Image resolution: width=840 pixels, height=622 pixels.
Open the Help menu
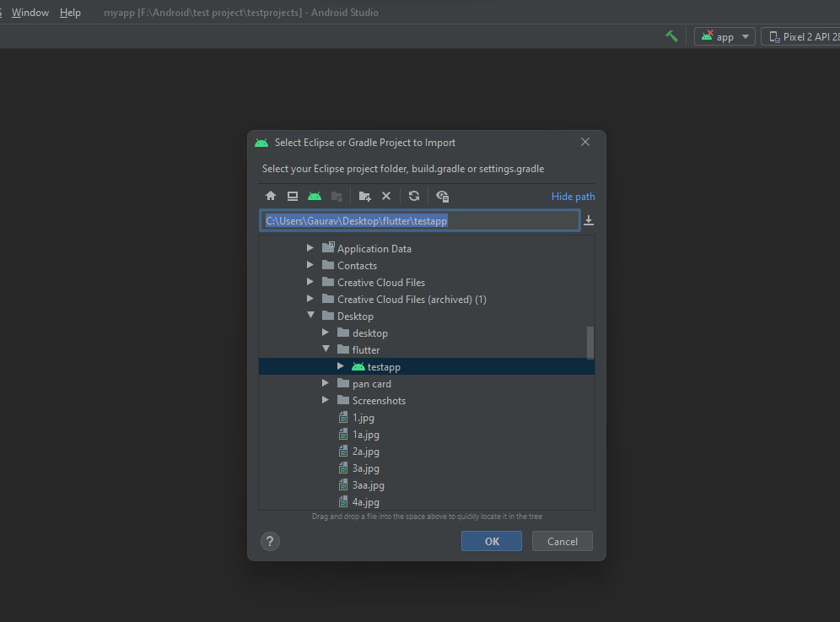click(x=70, y=13)
